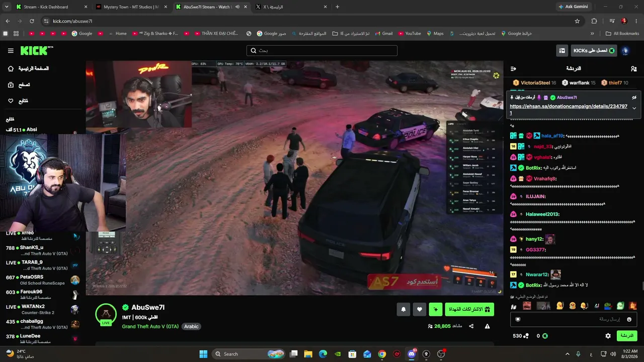The width and height of the screenshot is (644, 362).
Task: Open the Grand Theft Auto V category link
Action: pyautogui.click(x=150, y=326)
